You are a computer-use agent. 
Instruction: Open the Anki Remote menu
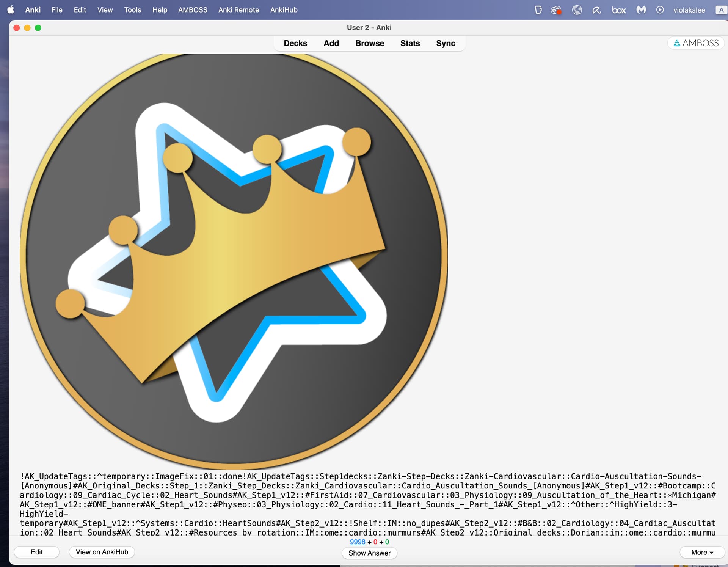[x=238, y=10]
